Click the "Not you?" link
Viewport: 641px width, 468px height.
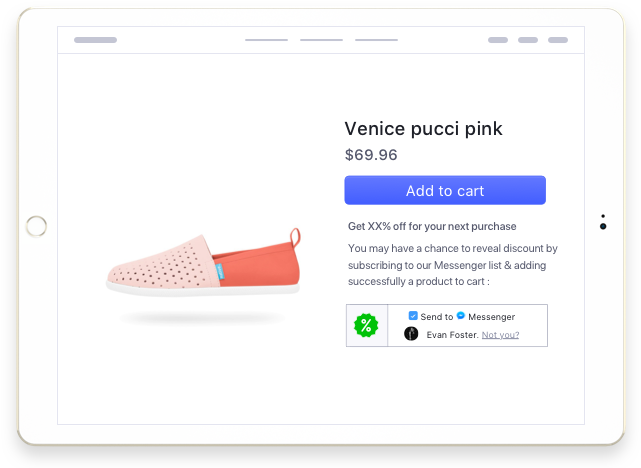pyautogui.click(x=500, y=335)
